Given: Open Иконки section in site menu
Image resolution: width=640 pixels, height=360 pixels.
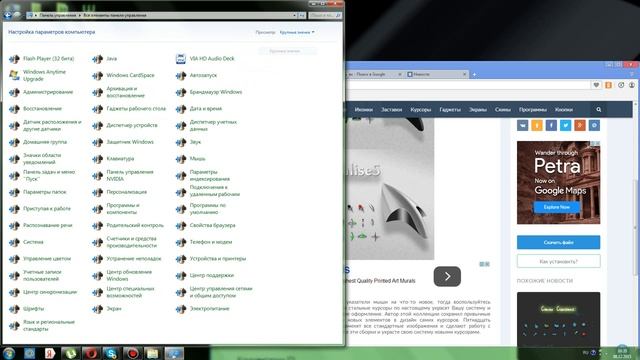Looking at the screenshot, I should click(x=364, y=110).
